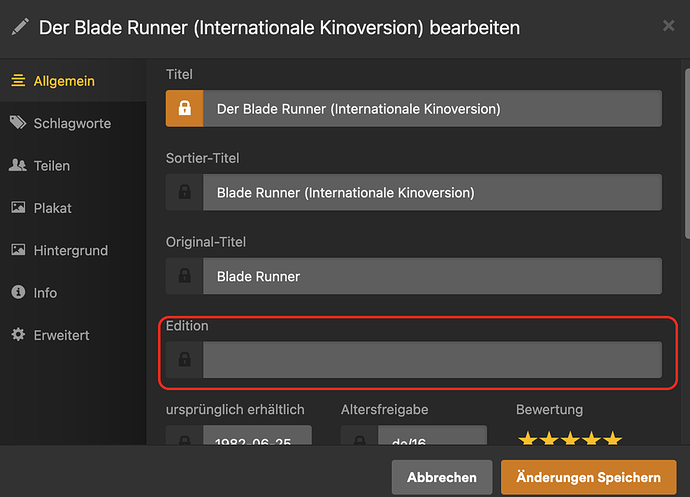Viewport: 690px width, 497px height.
Task: Close the edit dialog with X
Action: tap(668, 26)
